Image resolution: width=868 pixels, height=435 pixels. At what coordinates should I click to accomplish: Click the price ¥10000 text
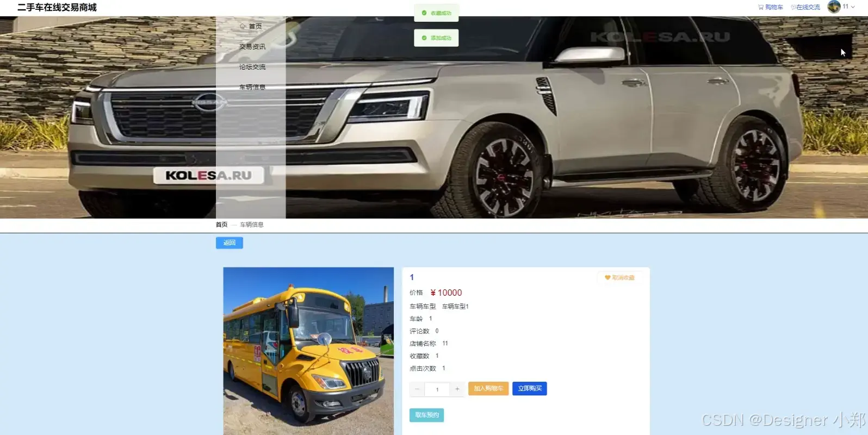[446, 293]
